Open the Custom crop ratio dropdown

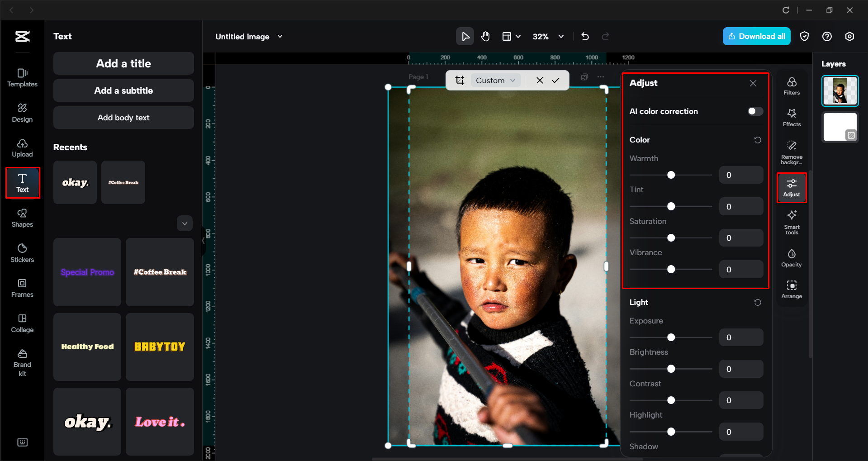tap(495, 80)
